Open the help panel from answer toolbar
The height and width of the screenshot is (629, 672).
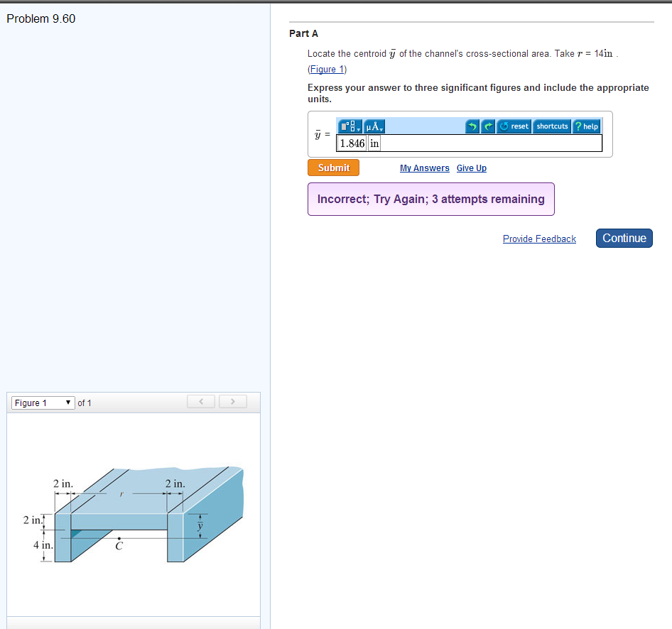point(587,126)
